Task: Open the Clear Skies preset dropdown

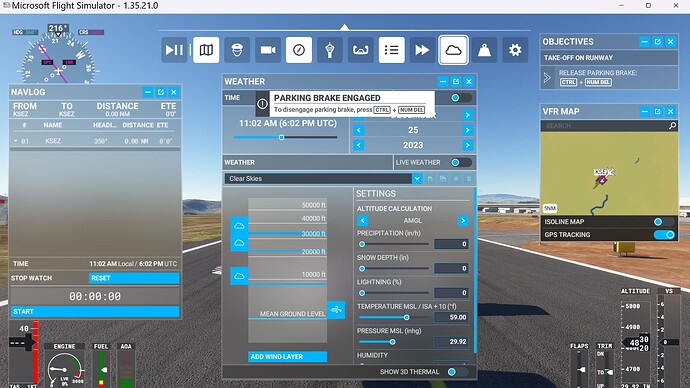Action: pyautogui.click(x=417, y=179)
